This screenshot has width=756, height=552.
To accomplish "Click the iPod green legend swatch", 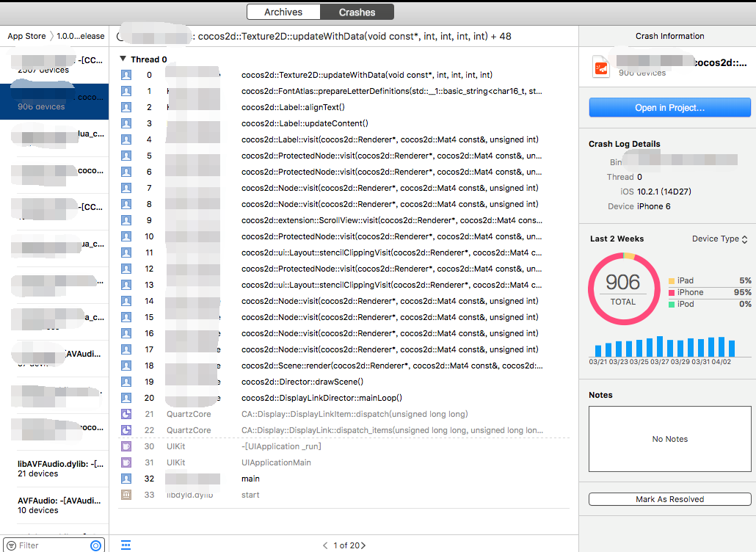I will point(671,304).
